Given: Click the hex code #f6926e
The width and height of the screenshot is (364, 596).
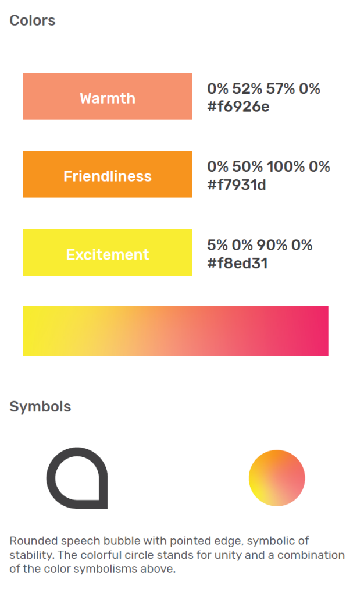Looking at the screenshot, I should (238, 107).
